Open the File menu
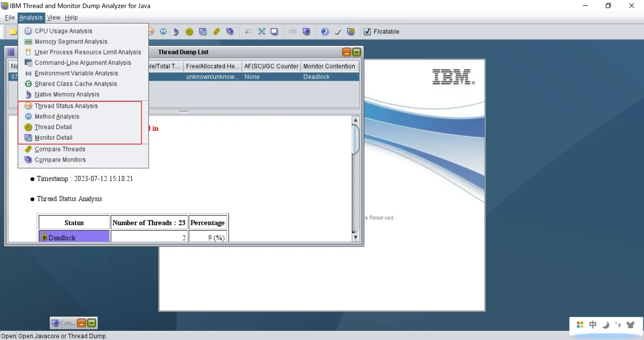Screen dimensions: 644x340 10,18
